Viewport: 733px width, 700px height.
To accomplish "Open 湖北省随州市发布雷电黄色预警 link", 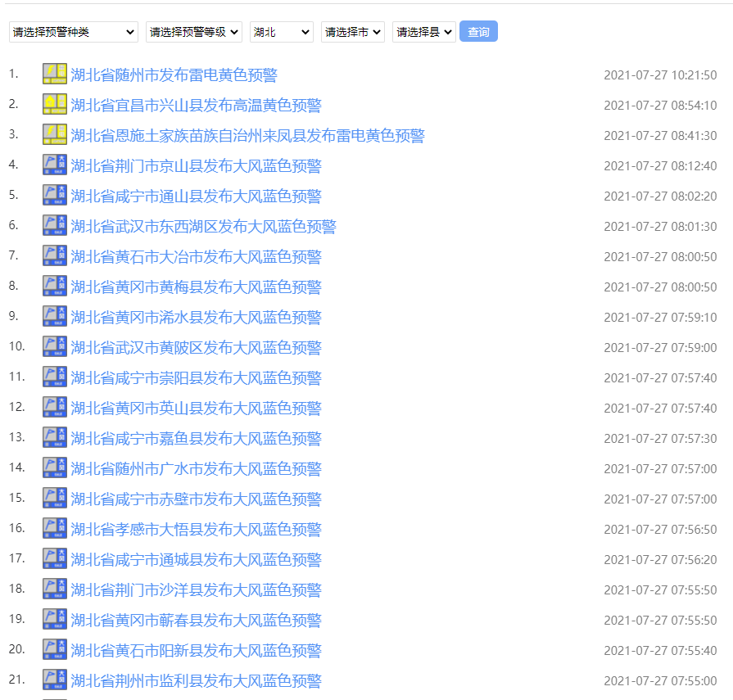I will 174,75.
